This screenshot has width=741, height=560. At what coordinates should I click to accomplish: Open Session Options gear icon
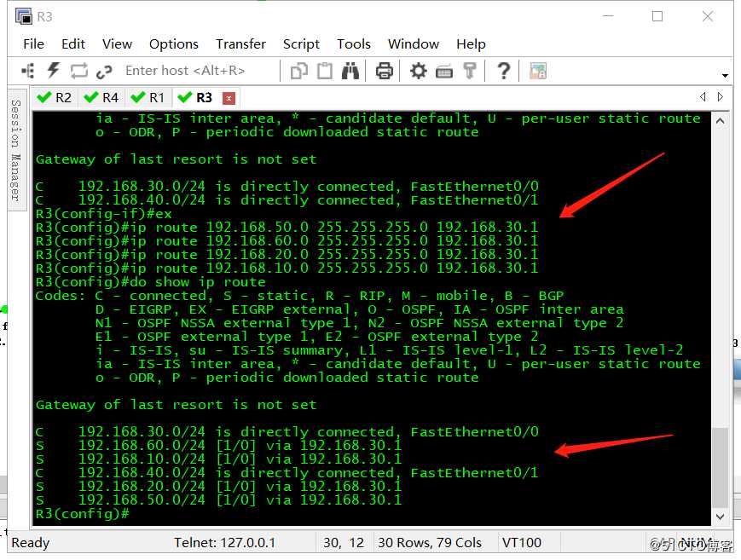point(418,71)
